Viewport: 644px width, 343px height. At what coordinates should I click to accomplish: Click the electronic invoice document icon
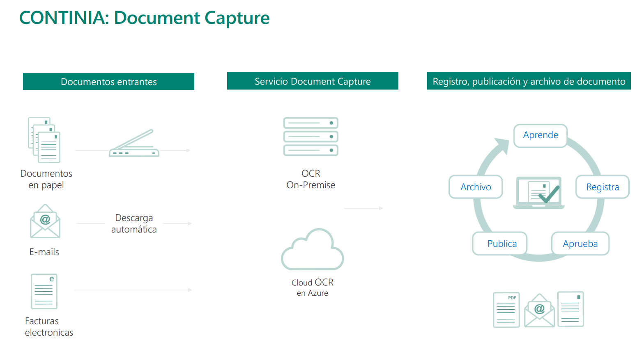(x=44, y=291)
